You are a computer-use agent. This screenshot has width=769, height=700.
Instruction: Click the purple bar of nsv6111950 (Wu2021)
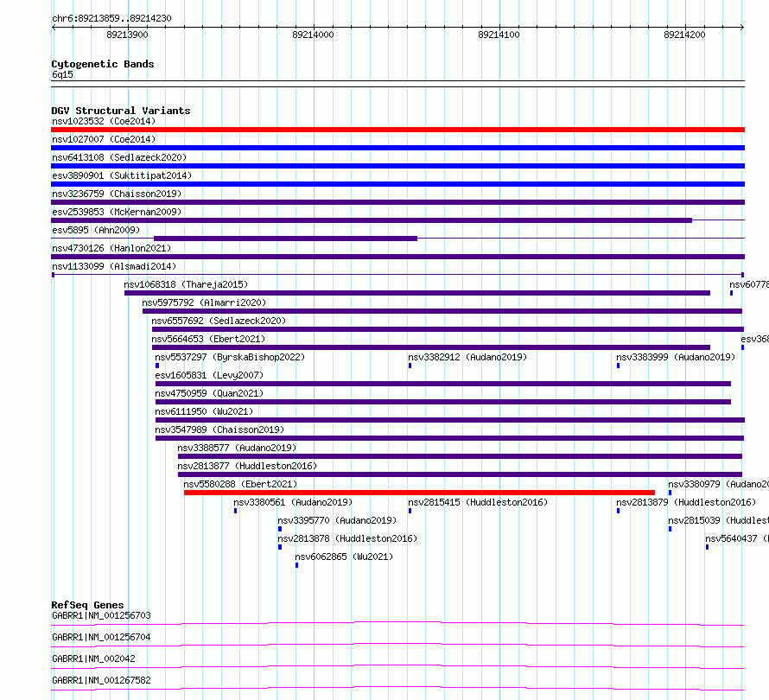coord(450,420)
